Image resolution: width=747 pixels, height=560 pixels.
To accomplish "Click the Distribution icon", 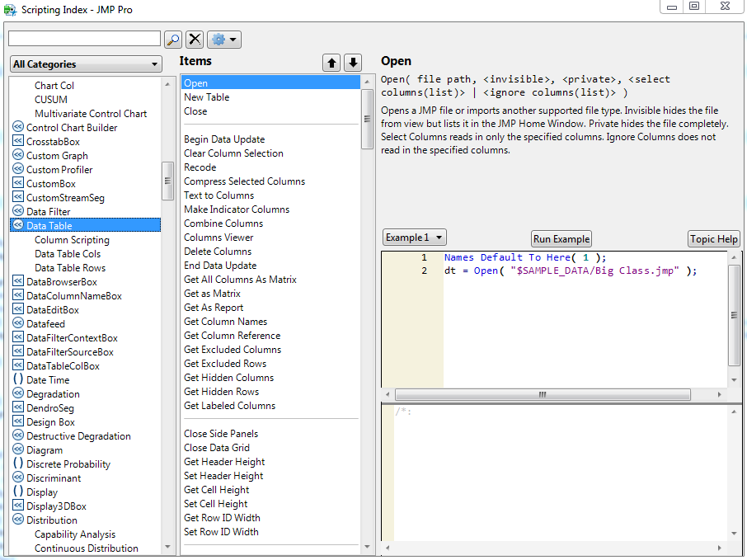I will pos(18,520).
